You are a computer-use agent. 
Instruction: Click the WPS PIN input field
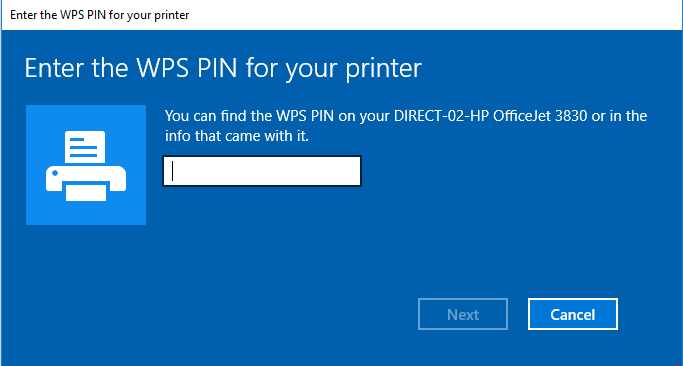262,171
